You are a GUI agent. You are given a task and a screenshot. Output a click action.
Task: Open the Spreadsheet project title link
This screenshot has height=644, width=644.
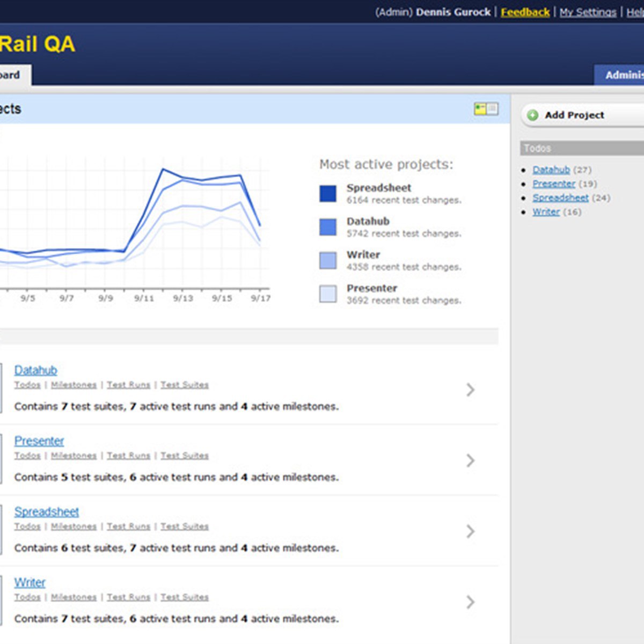46,512
